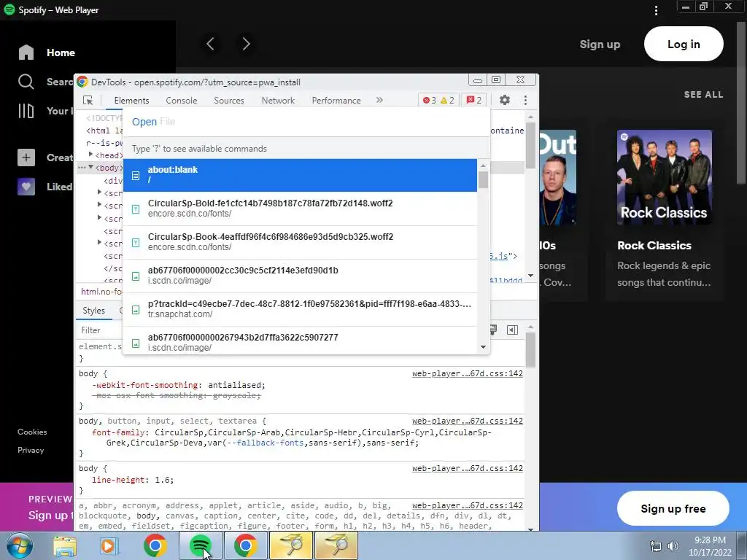
Task: Open CircularSp-Book woff2 font result
Action: pos(300,242)
